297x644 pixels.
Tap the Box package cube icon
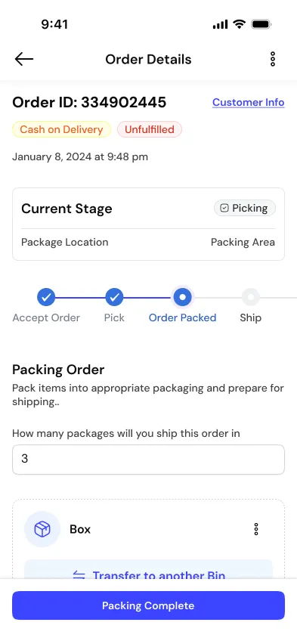pos(42,529)
